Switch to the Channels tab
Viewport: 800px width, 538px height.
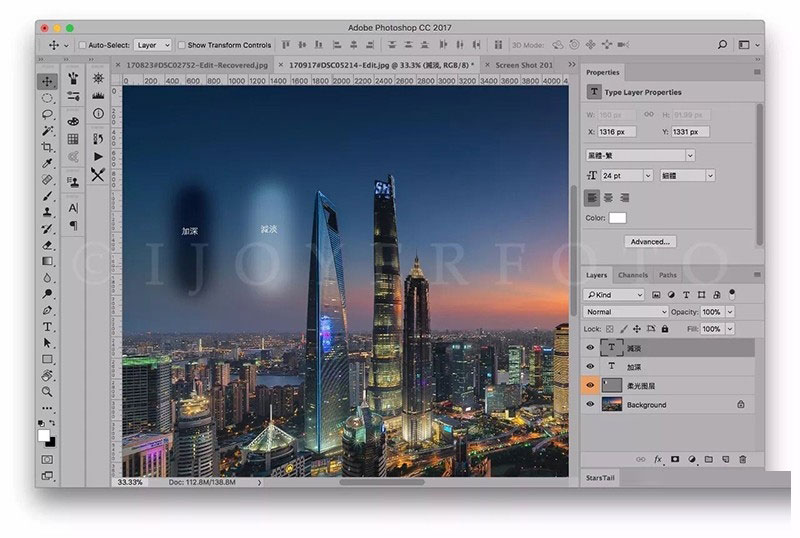coord(632,275)
